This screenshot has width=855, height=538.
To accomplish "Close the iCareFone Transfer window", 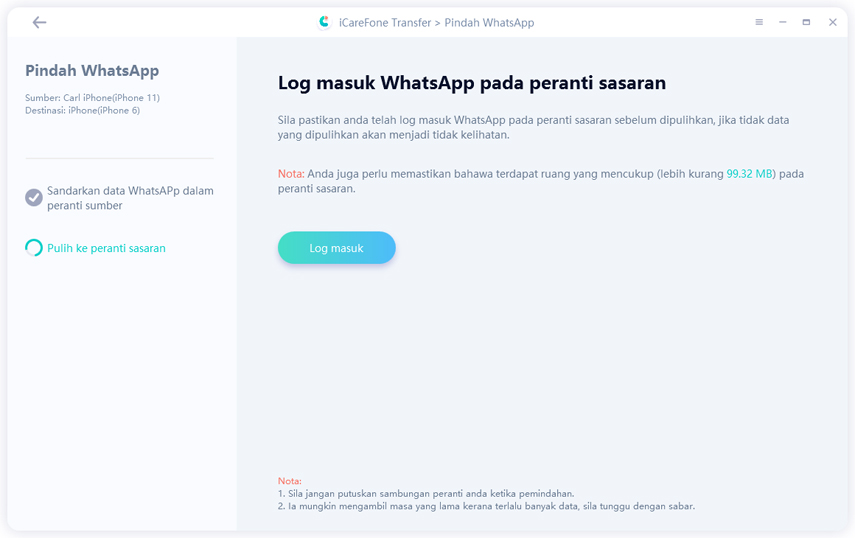I will coord(832,22).
